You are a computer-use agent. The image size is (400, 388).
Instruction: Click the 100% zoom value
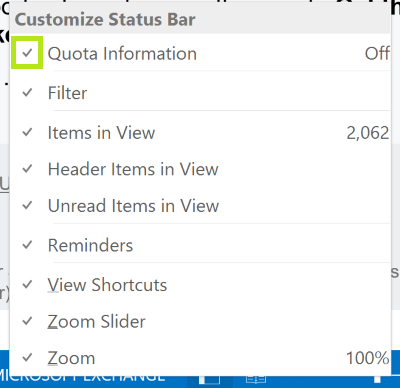[x=368, y=358]
